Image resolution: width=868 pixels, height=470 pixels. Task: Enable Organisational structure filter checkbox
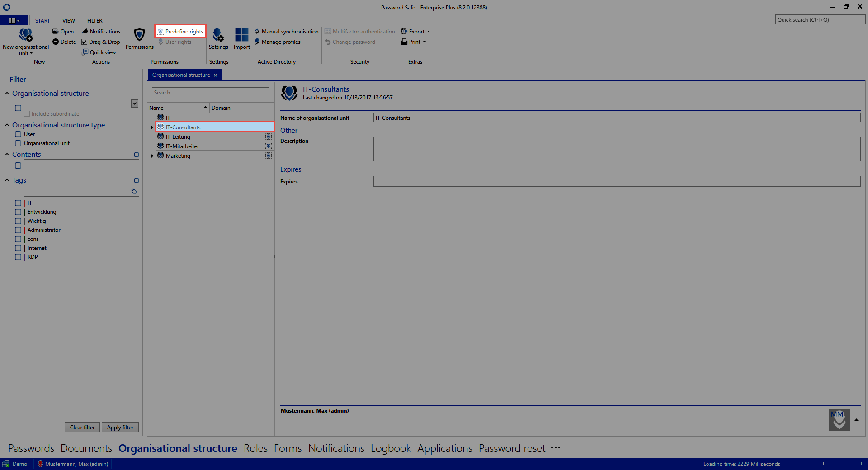pyautogui.click(x=18, y=108)
